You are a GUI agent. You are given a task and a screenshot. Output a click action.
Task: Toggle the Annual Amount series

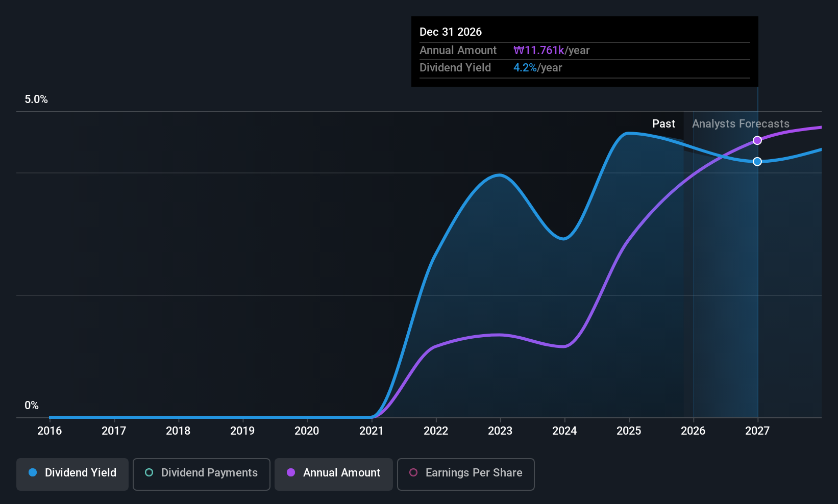334,474
